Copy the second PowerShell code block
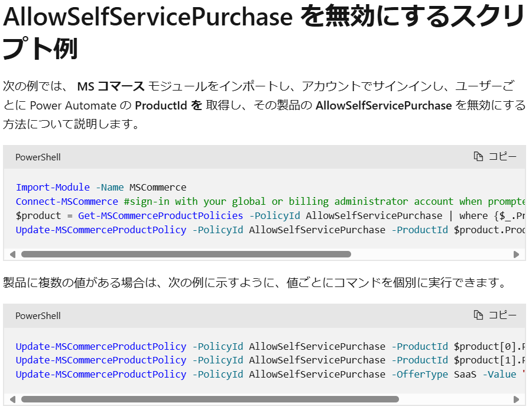 point(495,315)
